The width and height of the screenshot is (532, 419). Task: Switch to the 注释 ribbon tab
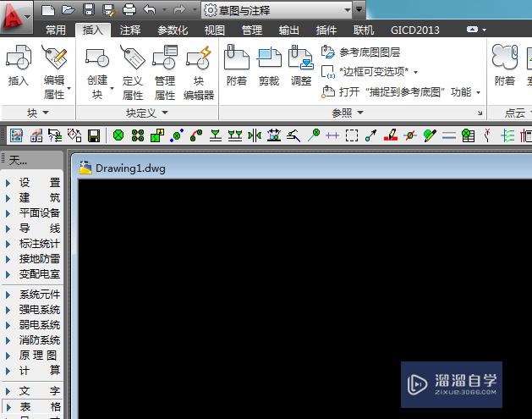130,30
